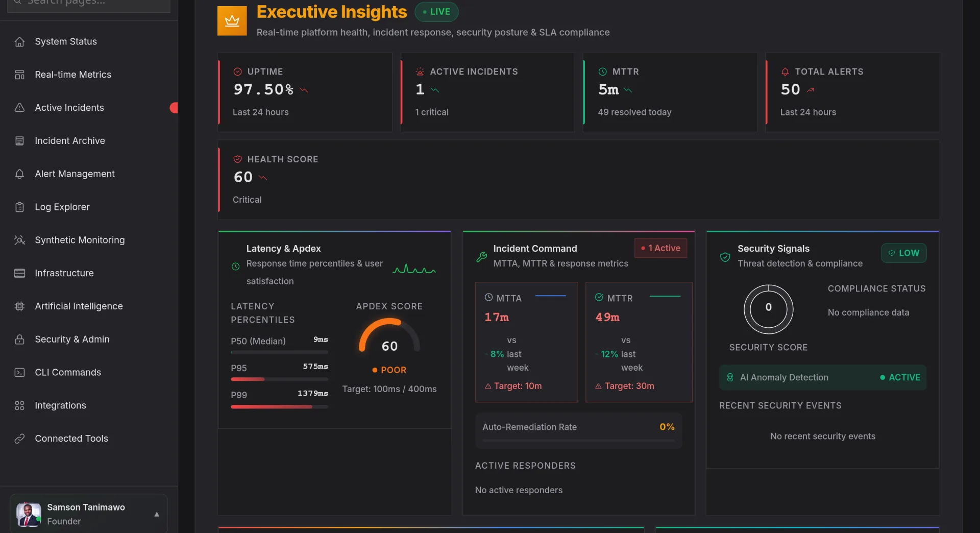This screenshot has width=980, height=533.
Task: Click the Health Score shield icon
Action: pyautogui.click(x=237, y=159)
